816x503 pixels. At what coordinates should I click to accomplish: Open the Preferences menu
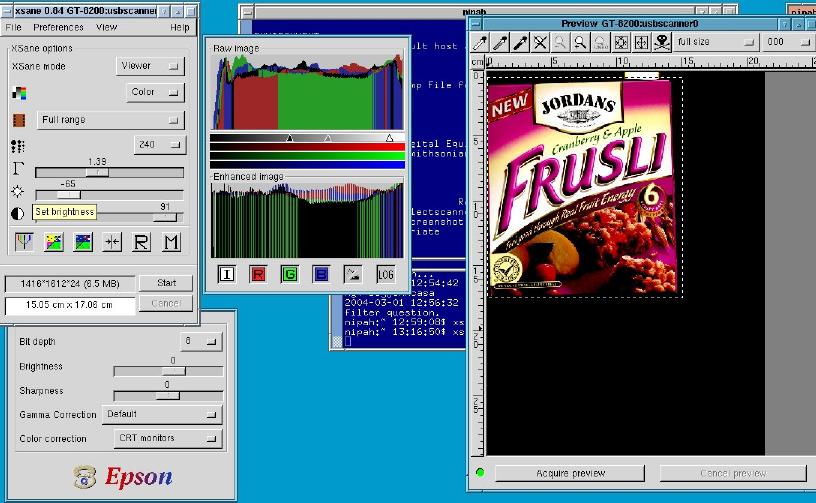tap(58, 27)
